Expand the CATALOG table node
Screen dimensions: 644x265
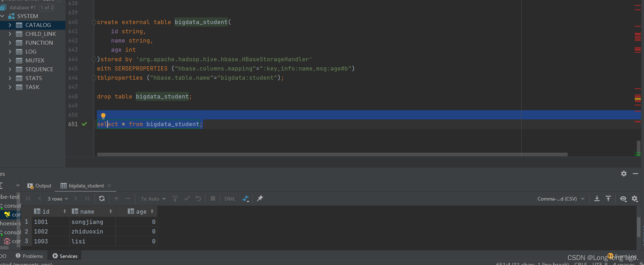pos(10,25)
